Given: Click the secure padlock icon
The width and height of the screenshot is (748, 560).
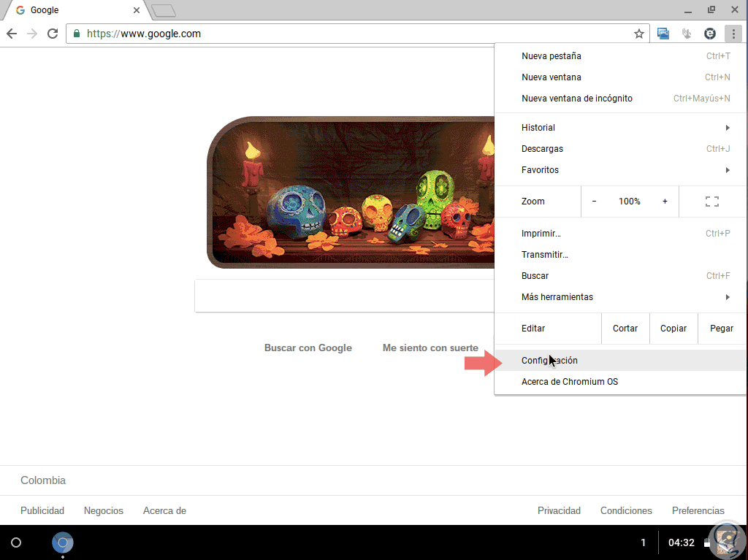Looking at the screenshot, I should coord(76,34).
